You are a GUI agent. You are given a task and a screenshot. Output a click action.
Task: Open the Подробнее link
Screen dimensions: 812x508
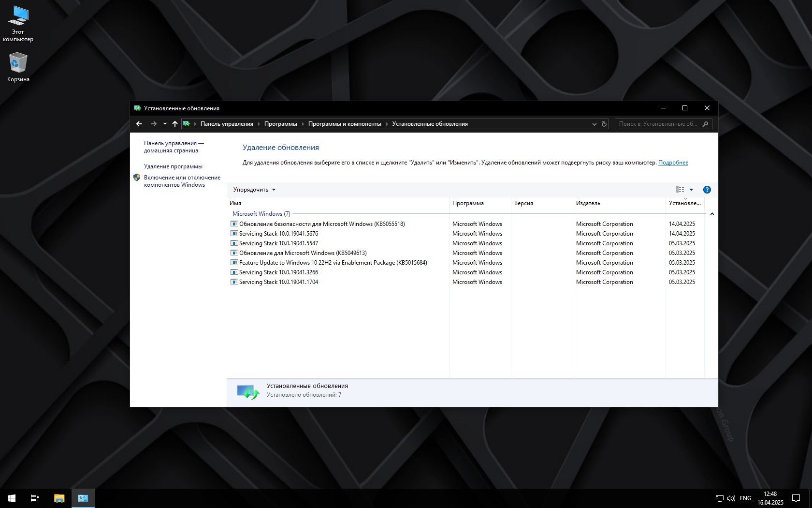click(673, 163)
